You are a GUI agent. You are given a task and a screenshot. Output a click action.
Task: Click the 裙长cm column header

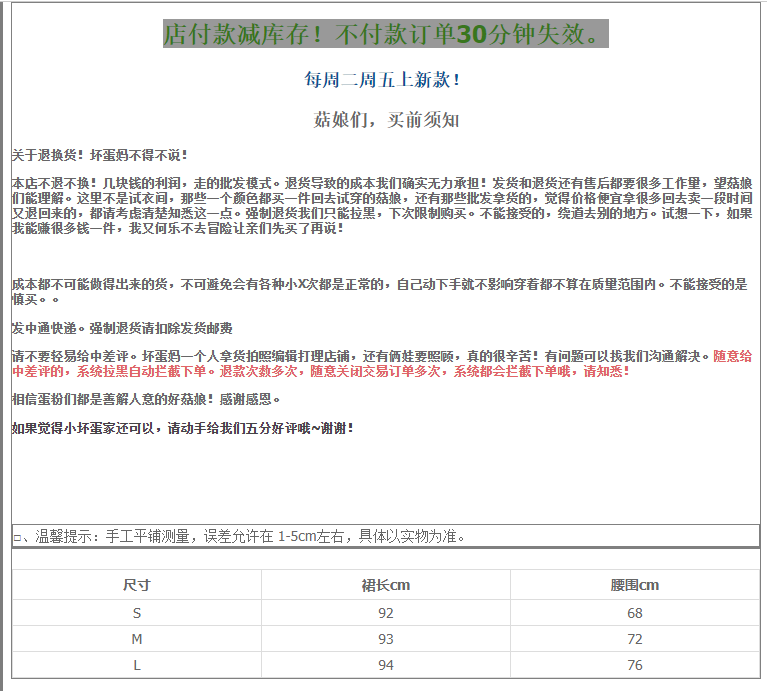pyautogui.click(x=386, y=585)
